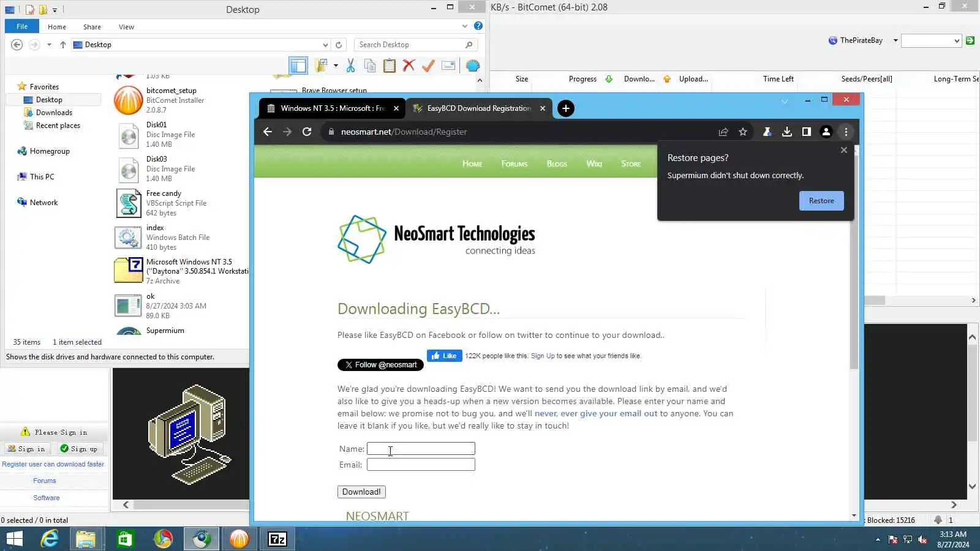The width and height of the screenshot is (980, 551).
Task: Click Sign in button in BitComet
Action: coord(26,449)
